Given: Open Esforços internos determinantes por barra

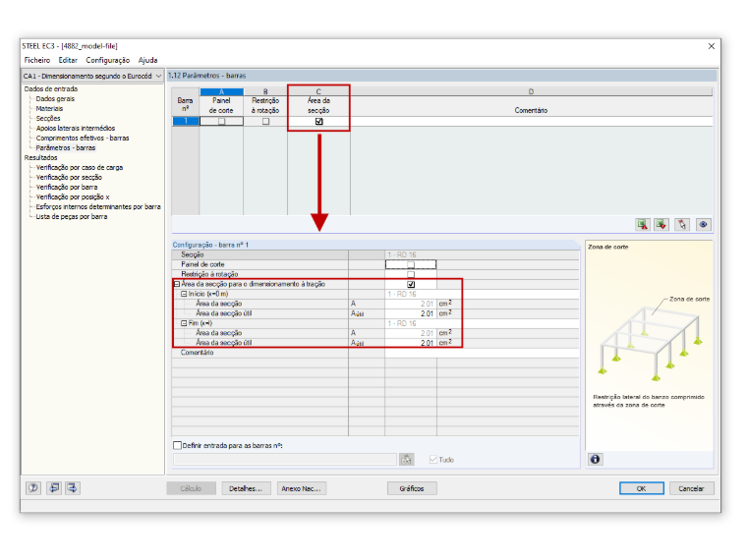Looking at the screenshot, I should [98, 206].
